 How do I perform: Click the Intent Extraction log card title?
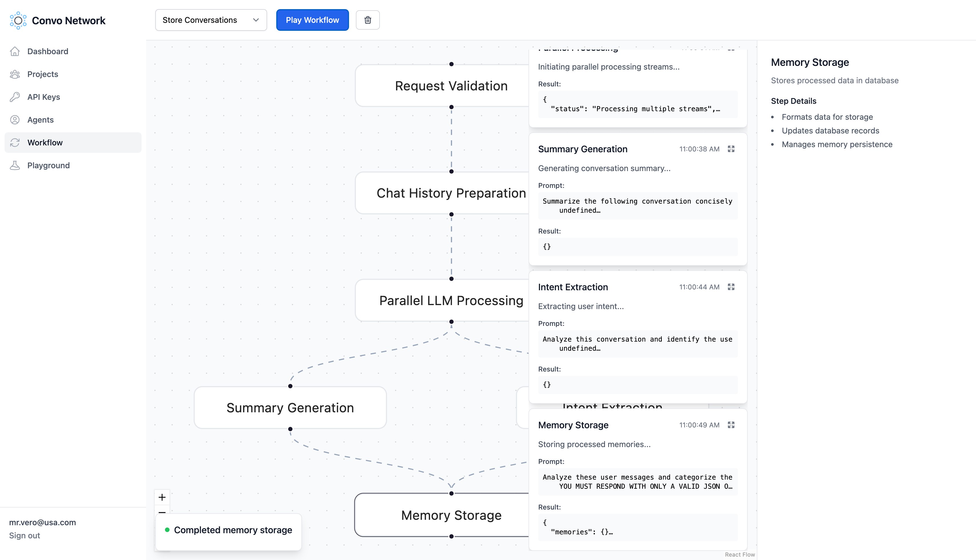pyautogui.click(x=573, y=287)
